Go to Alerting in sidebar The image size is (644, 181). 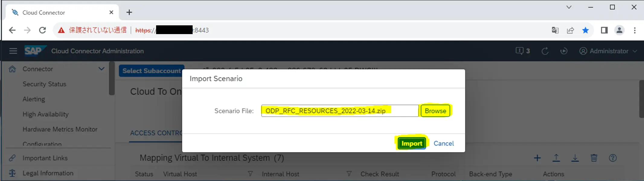tap(34, 99)
